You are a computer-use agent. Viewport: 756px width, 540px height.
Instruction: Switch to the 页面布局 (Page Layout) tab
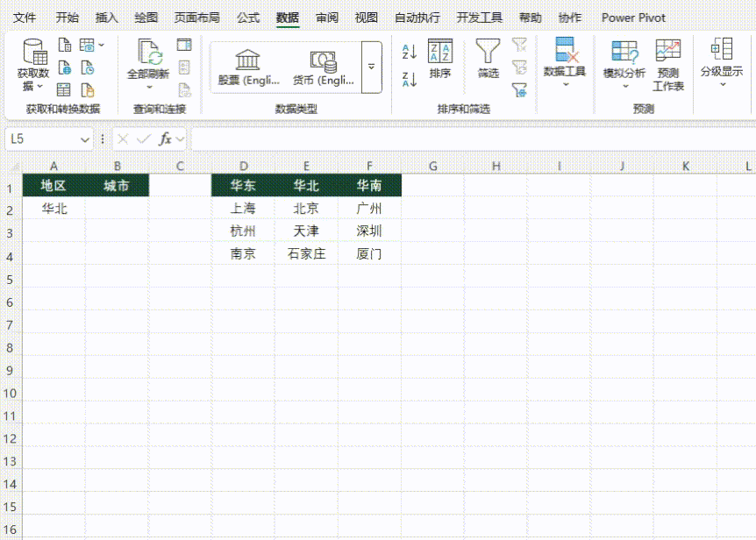pos(196,18)
